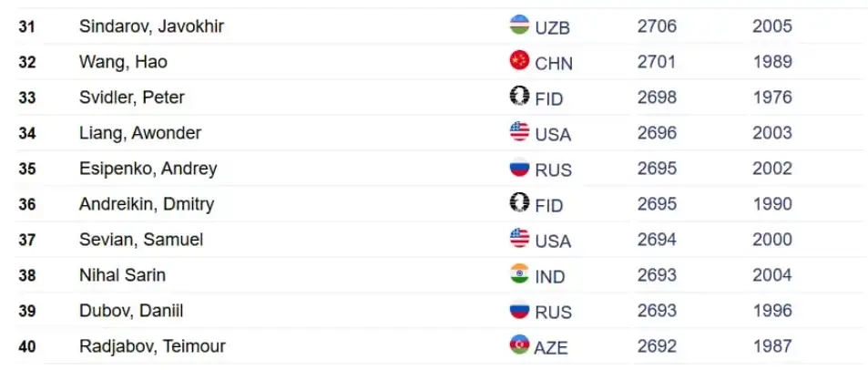This screenshot has width=868, height=370.
Task: Open Sindarov, Javokhir player profile
Action: 151,26
